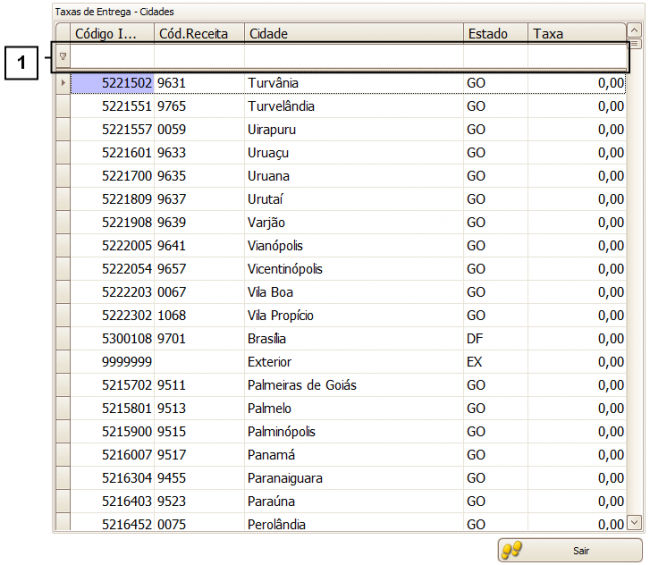Click the Taxa value for Uruaçu

576,153
